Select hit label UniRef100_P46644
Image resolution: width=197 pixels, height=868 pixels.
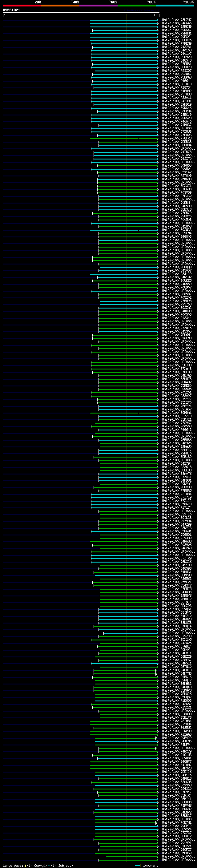coord(177,81)
